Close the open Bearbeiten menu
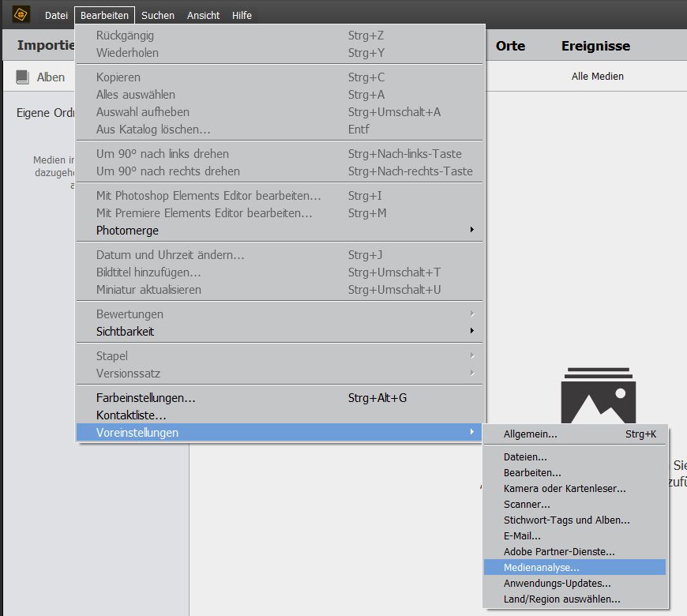Screen dimensions: 687x616 click(104, 15)
